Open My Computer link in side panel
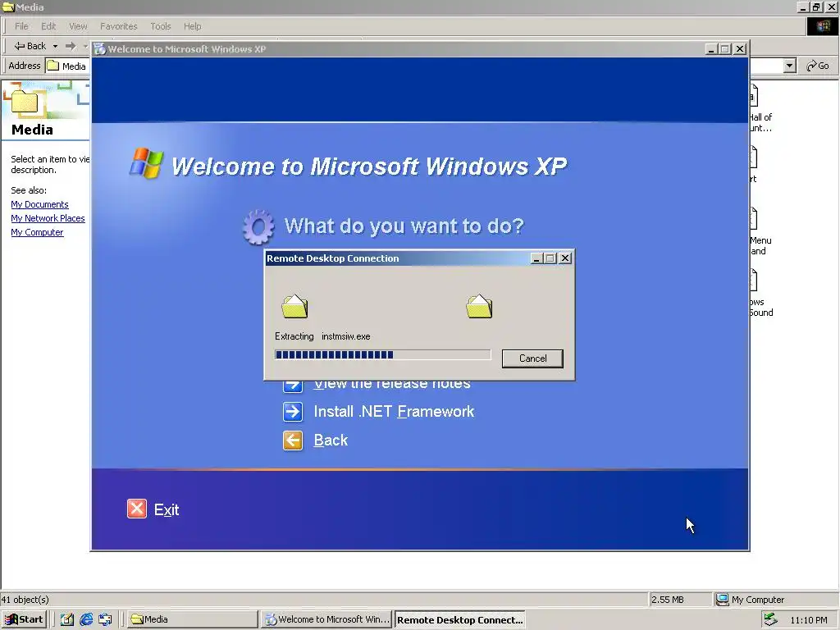The width and height of the screenshot is (840, 630). pyautogui.click(x=37, y=232)
